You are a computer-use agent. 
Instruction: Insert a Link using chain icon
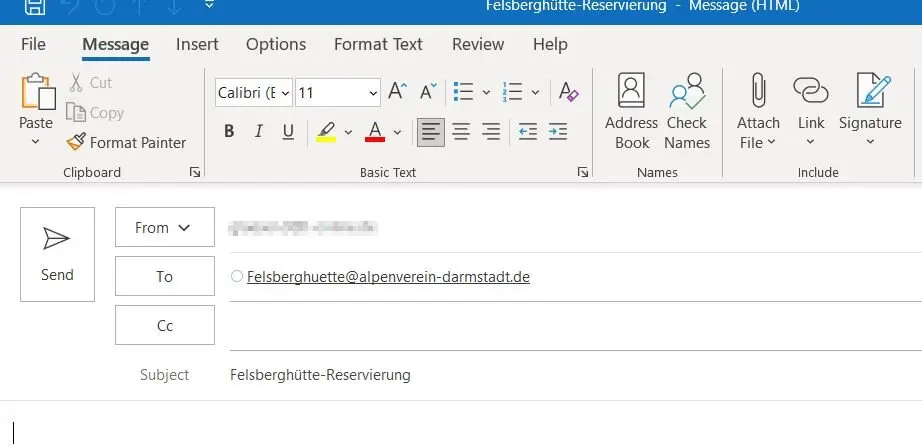[810, 93]
